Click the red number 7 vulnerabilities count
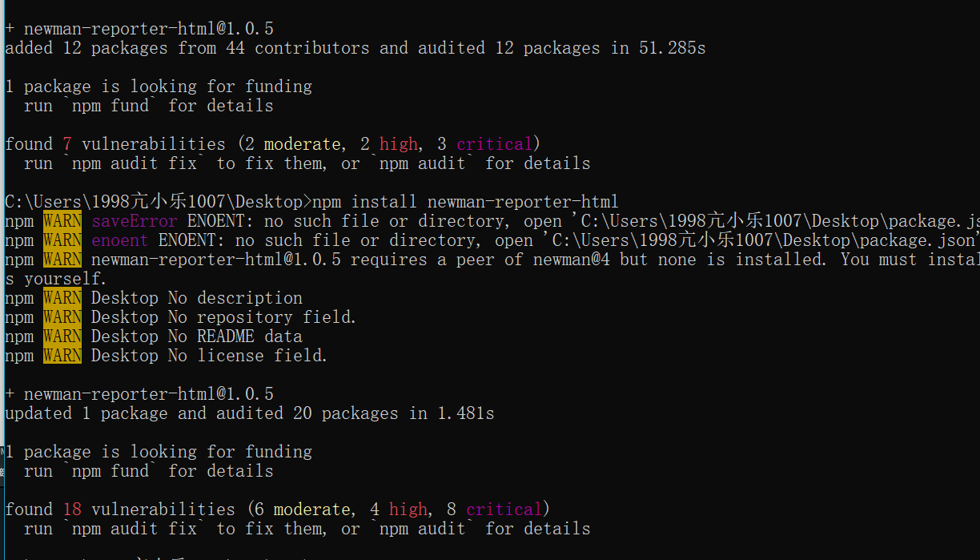 click(x=68, y=144)
